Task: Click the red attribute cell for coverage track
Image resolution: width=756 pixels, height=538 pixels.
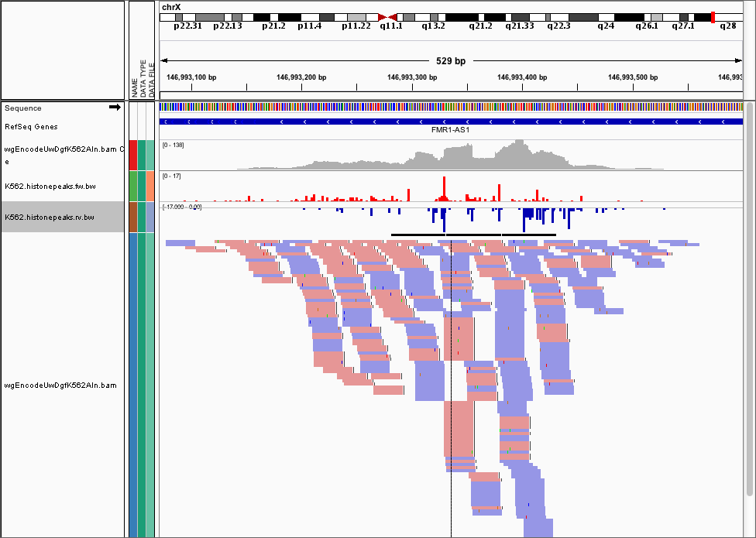Action: coord(132,155)
